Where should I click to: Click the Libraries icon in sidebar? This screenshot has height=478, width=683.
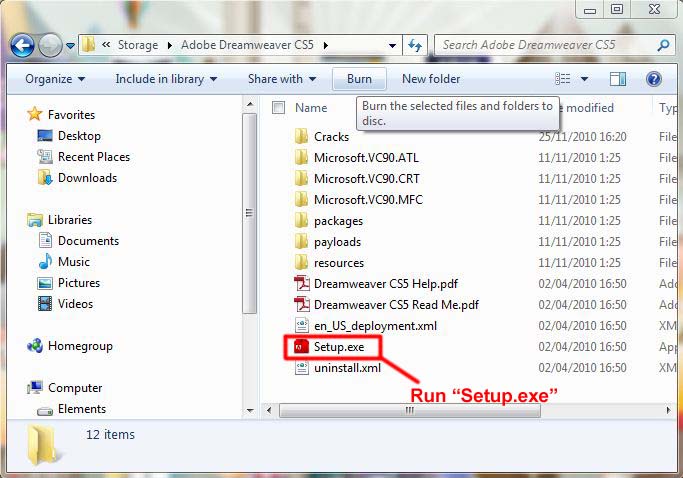35,220
